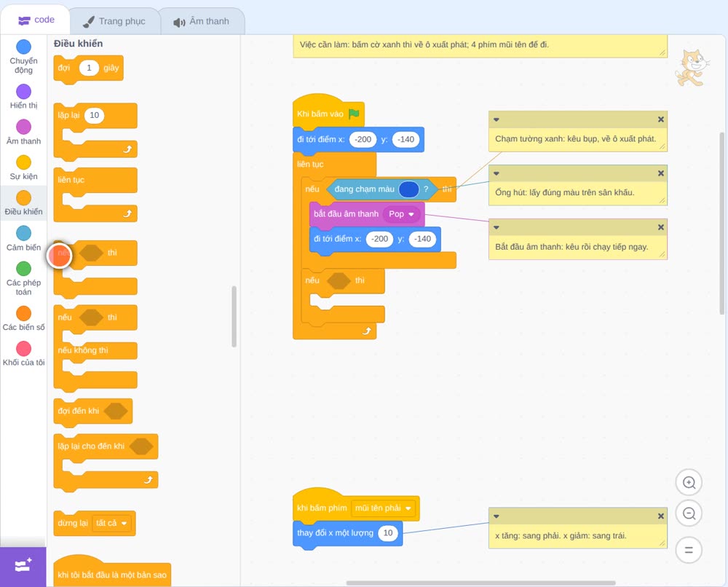
Task: Open the Pop sound dropdown
Action: tap(401, 214)
